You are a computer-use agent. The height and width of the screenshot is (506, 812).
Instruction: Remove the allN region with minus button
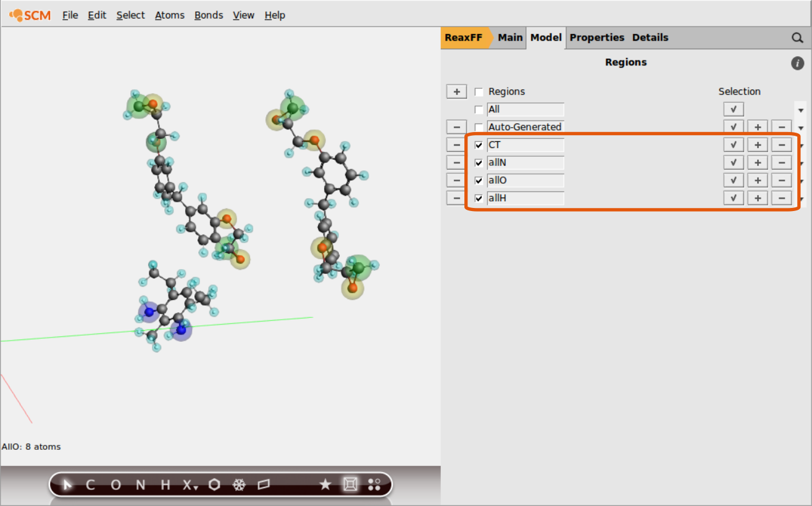pos(456,163)
